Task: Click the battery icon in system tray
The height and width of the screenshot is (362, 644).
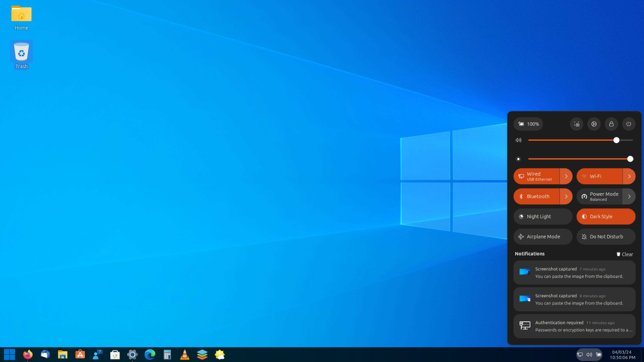Action: pos(599,354)
